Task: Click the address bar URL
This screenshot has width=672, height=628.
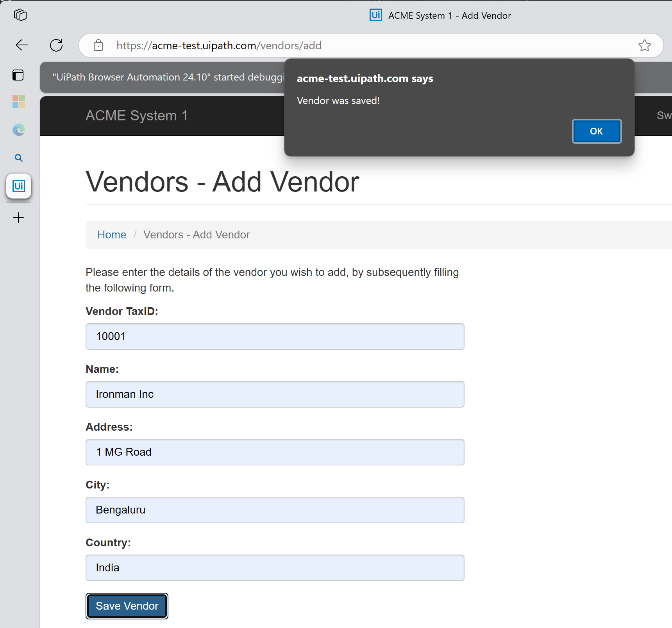Action: [219, 46]
